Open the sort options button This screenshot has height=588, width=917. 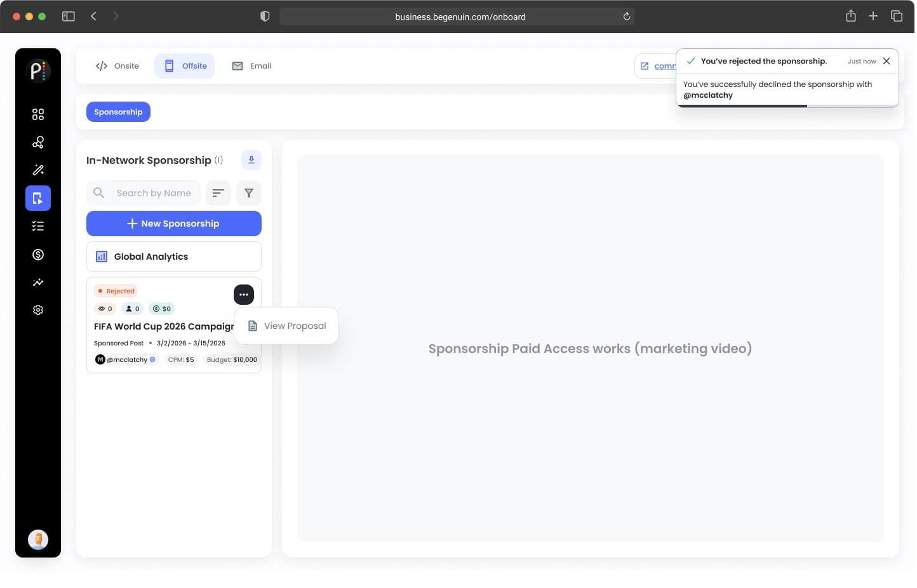coord(218,193)
